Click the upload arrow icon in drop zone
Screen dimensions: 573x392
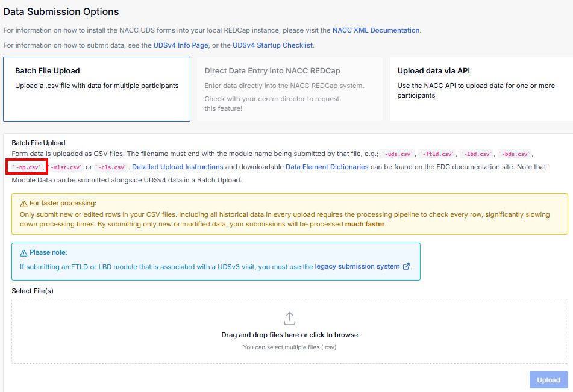pyautogui.click(x=289, y=318)
